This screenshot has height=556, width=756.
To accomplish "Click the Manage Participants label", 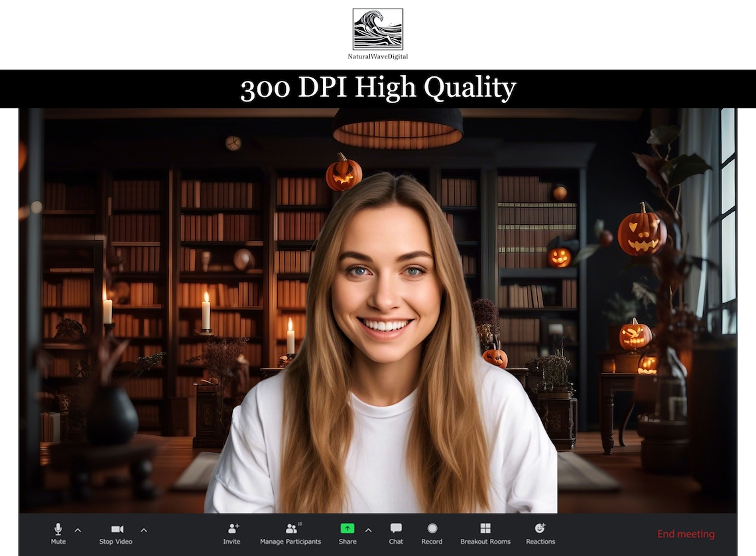I will (x=290, y=541).
